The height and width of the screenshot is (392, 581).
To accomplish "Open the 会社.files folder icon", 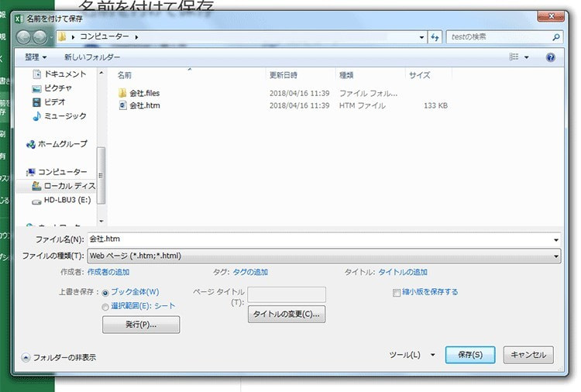I will click(x=122, y=93).
